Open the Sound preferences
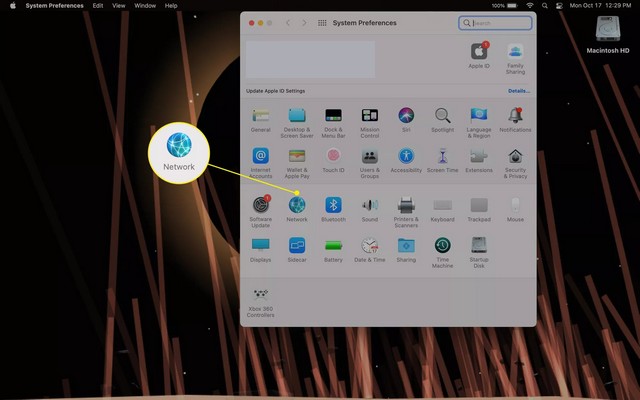Screen dimensions: 640x400 pos(369,205)
